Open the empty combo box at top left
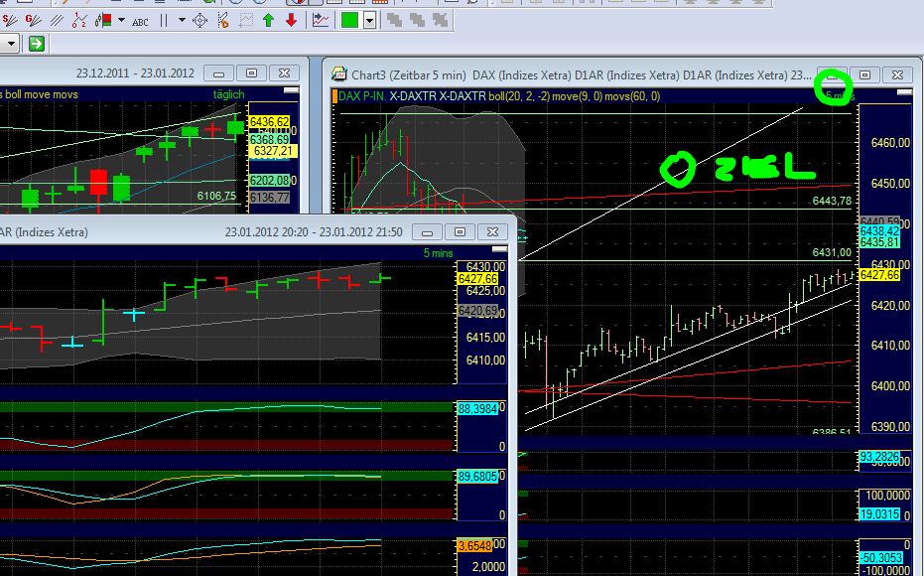 (x=12, y=43)
